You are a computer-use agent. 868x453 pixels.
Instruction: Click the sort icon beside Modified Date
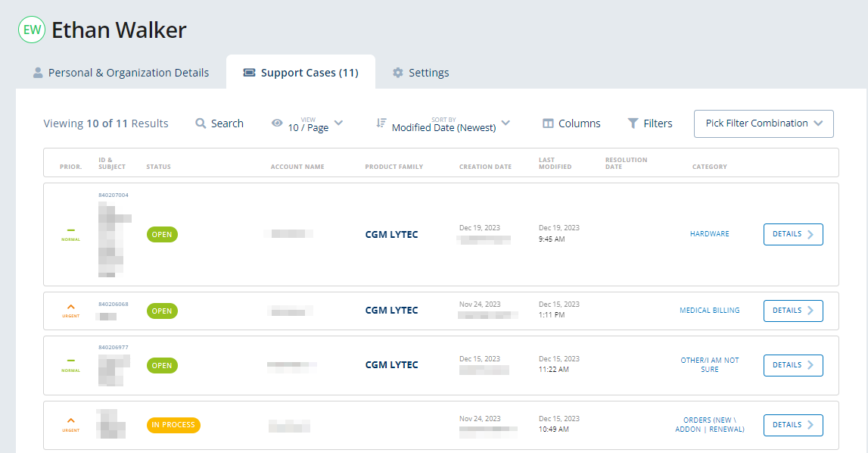point(381,123)
